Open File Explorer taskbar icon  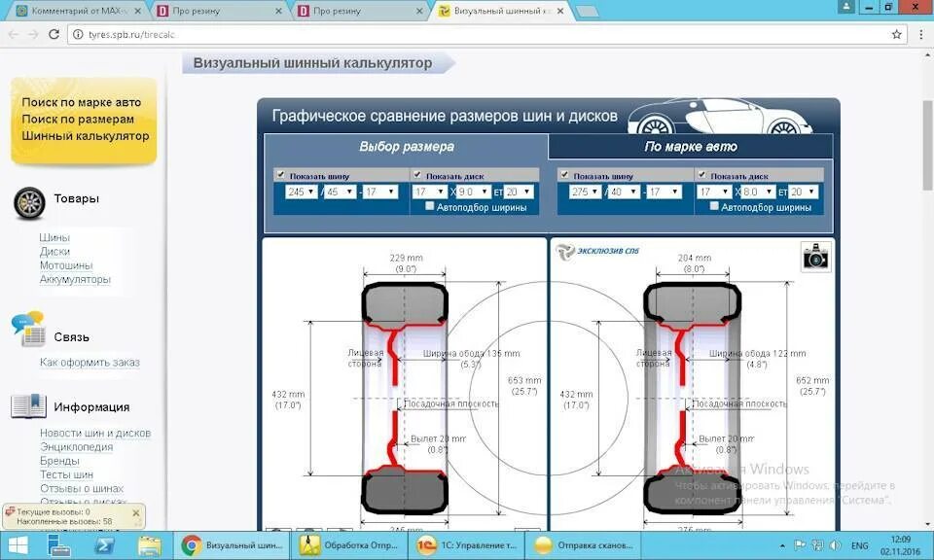tap(150, 545)
